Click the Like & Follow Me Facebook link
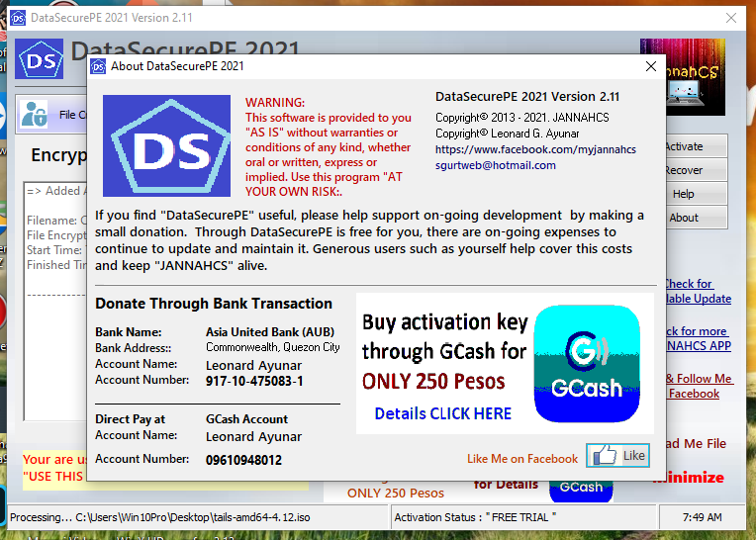756x540 pixels. pos(697,386)
